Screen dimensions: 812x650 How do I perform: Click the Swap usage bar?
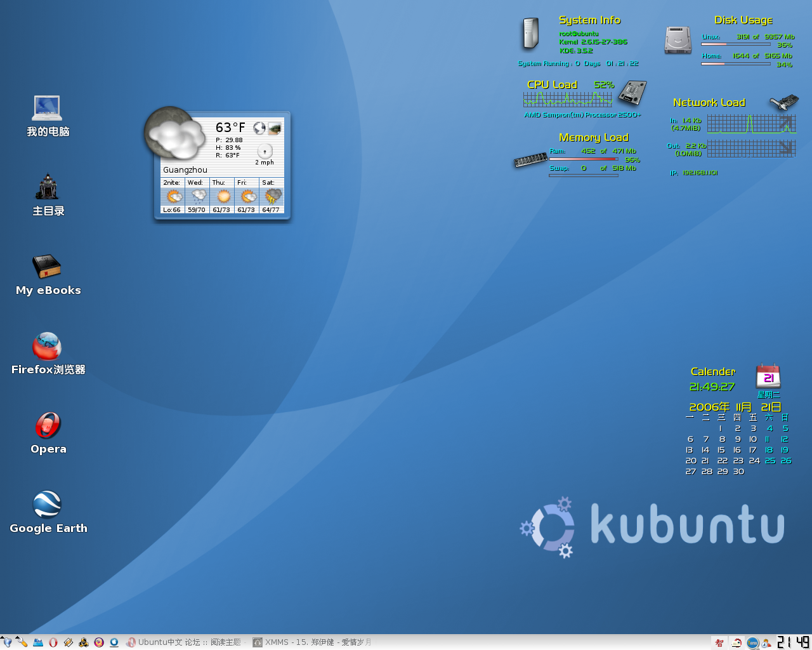tap(583, 175)
